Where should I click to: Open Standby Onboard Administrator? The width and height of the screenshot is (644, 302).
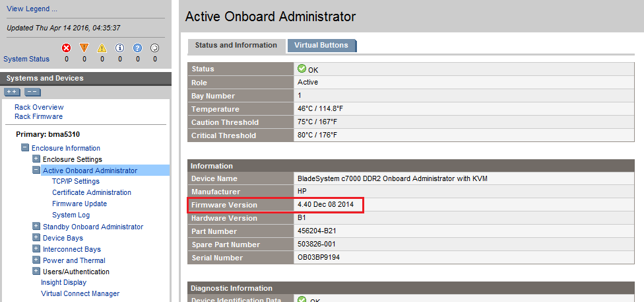pos(93,227)
